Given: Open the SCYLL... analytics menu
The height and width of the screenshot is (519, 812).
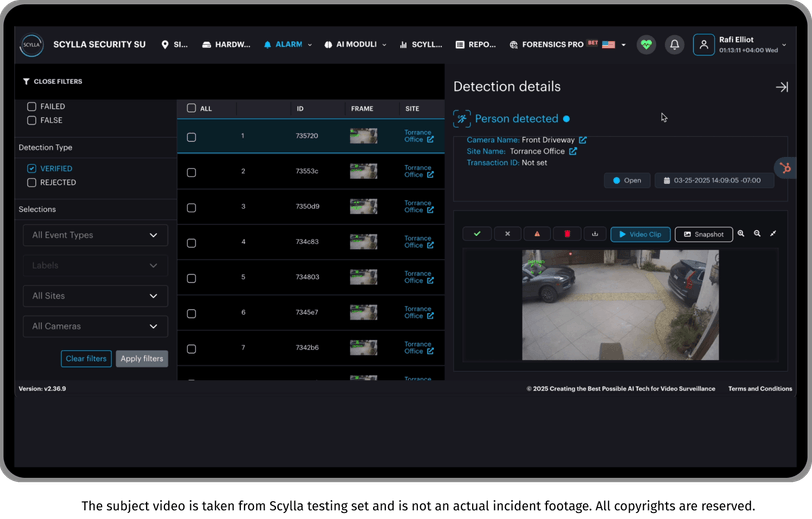Looking at the screenshot, I should click(420, 45).
